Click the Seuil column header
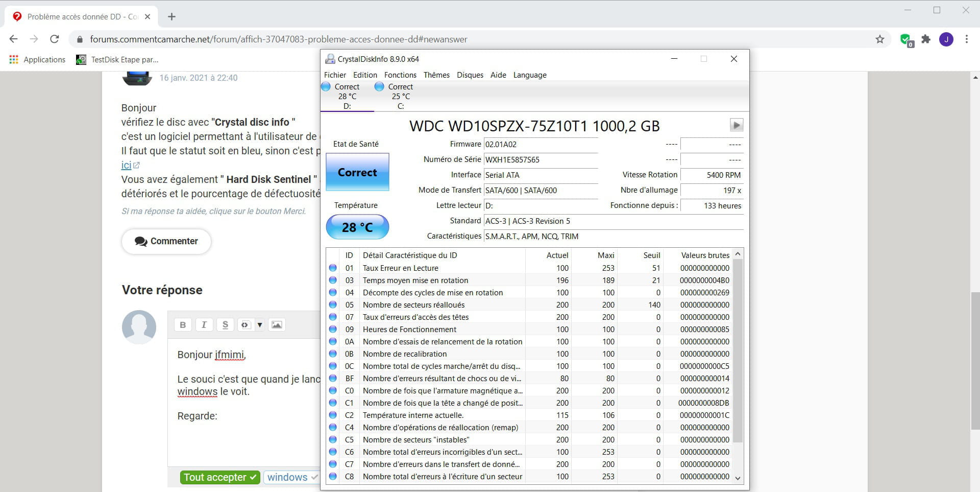Screen dimensions: 980x492 click(x=651, y=255)
